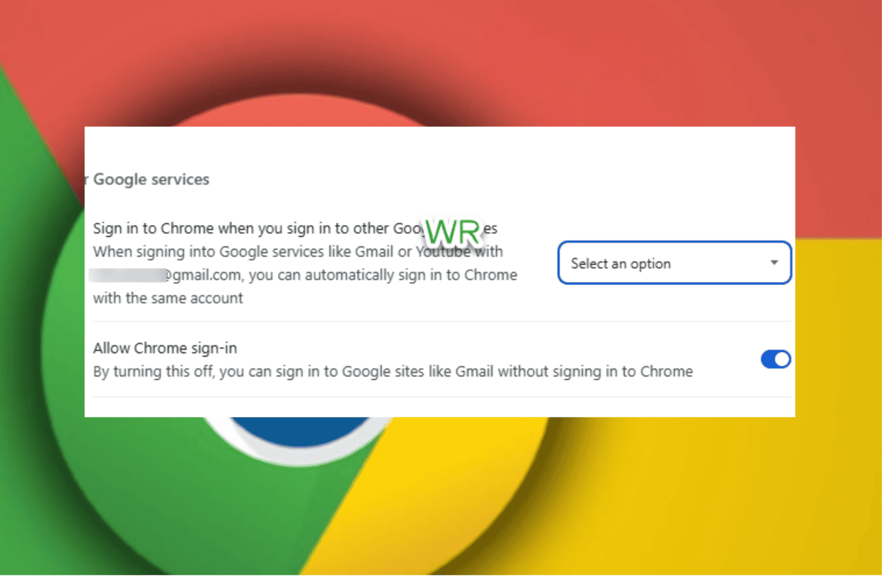Click the 'Allow Chrome sign-in' label

tap(165, 348)
